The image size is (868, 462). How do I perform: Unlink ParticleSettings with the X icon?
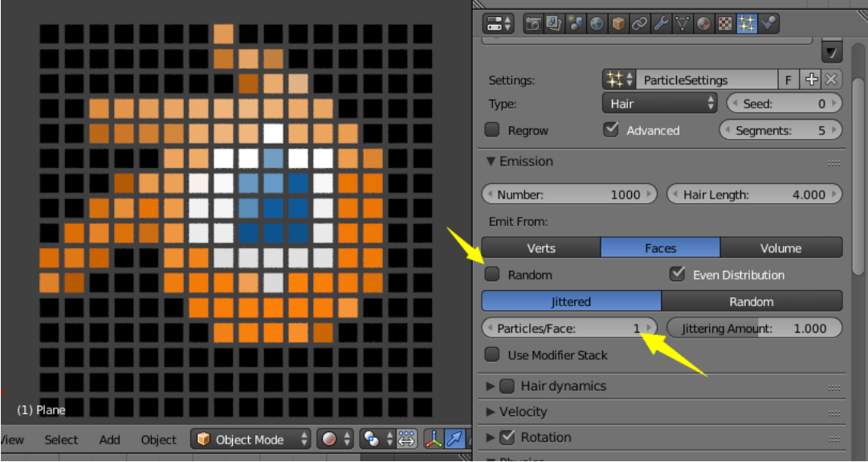click(831, 80)
